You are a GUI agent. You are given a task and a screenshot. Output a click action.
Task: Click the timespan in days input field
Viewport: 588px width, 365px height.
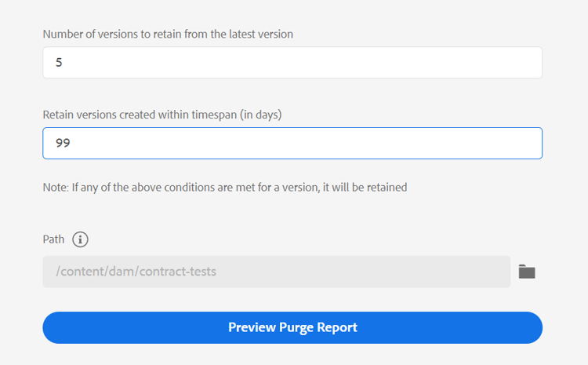[292, 144]
